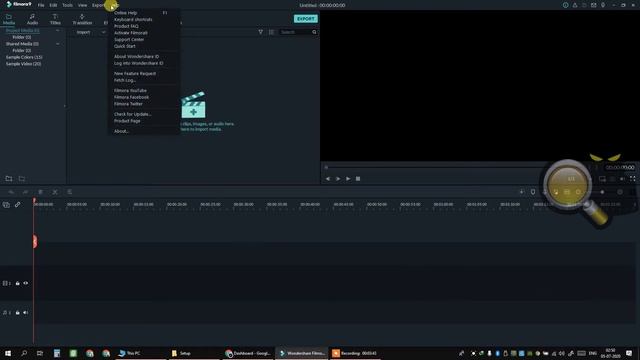Click the media filter funnel icon
Image resolution: width=640 pixels, height=360 pixels.
(x=260, y=32)
